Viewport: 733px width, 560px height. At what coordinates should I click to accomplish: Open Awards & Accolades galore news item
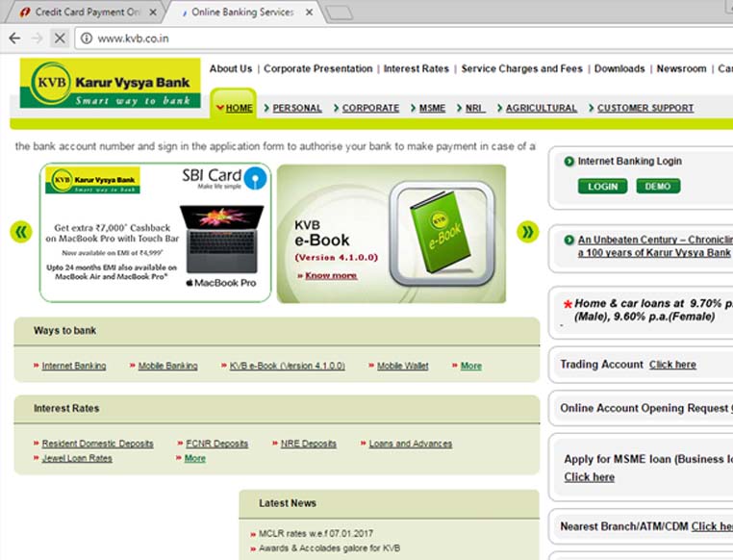pyautogui.click(x=330, y=548)
